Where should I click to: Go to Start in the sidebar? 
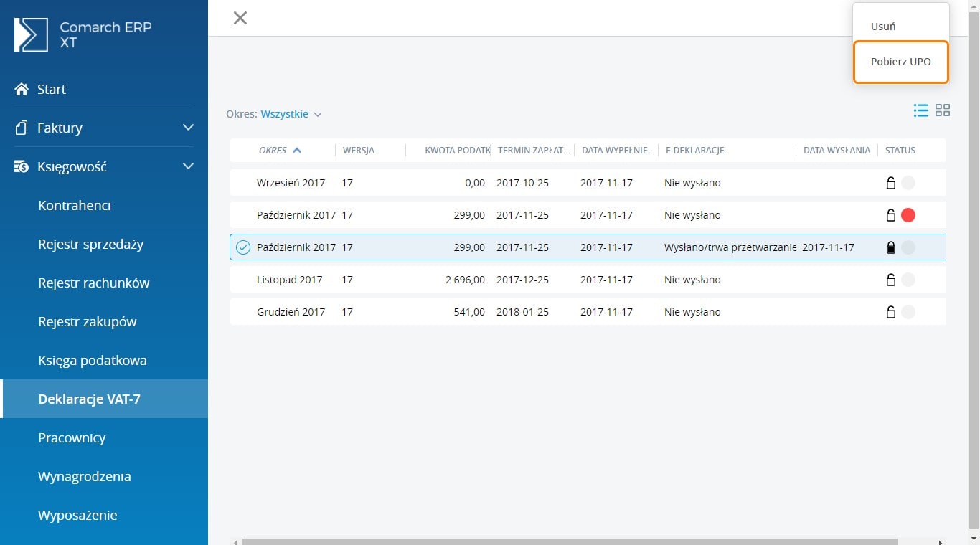[x=51, y=90]
